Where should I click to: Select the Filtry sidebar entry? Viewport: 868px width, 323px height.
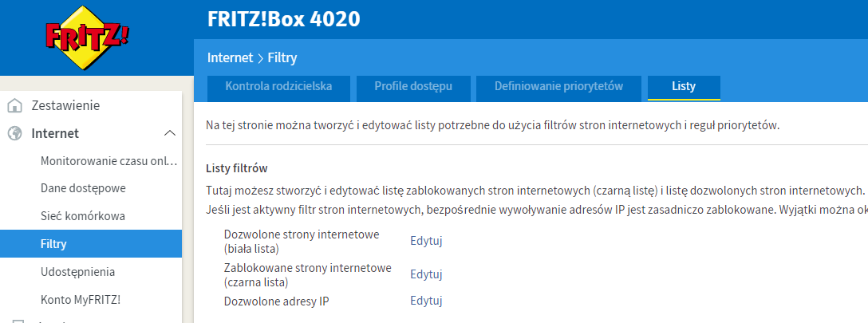(53, 244)
